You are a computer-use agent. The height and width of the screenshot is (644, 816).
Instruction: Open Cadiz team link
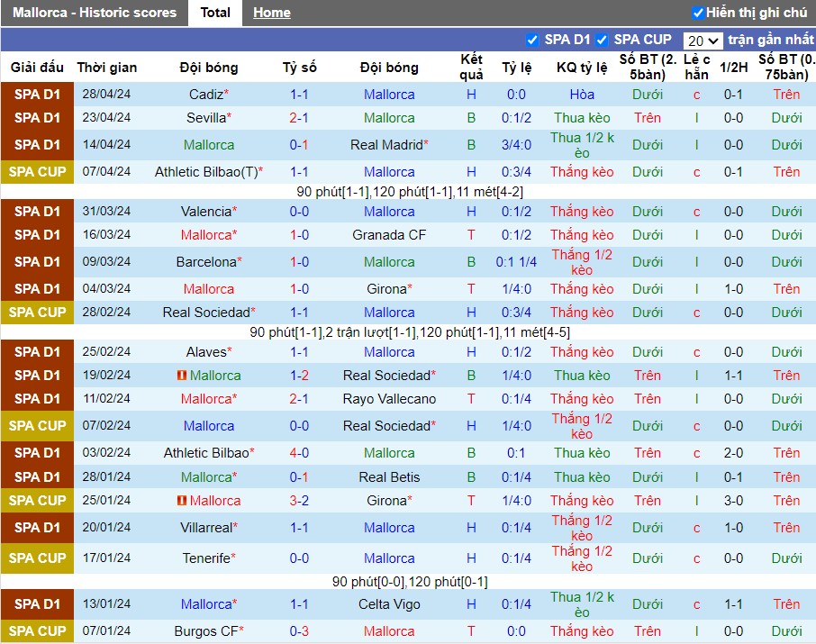(x=206, y=95)
